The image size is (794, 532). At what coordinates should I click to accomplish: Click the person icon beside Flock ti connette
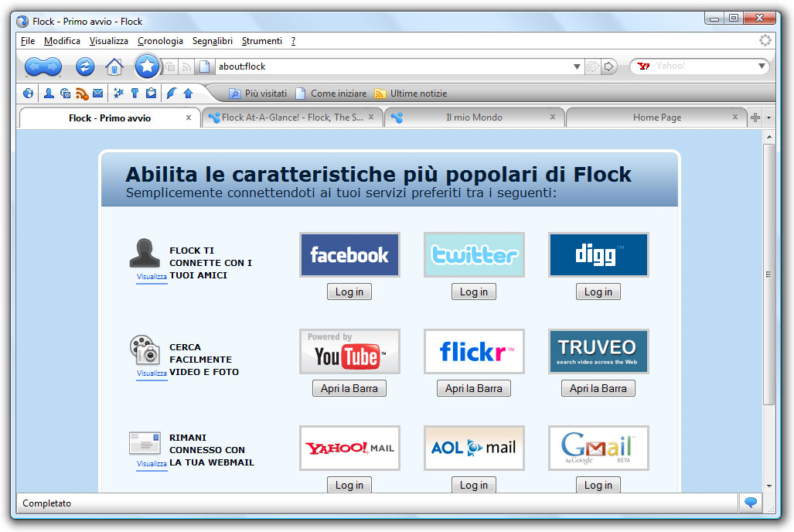click(145, 253)
